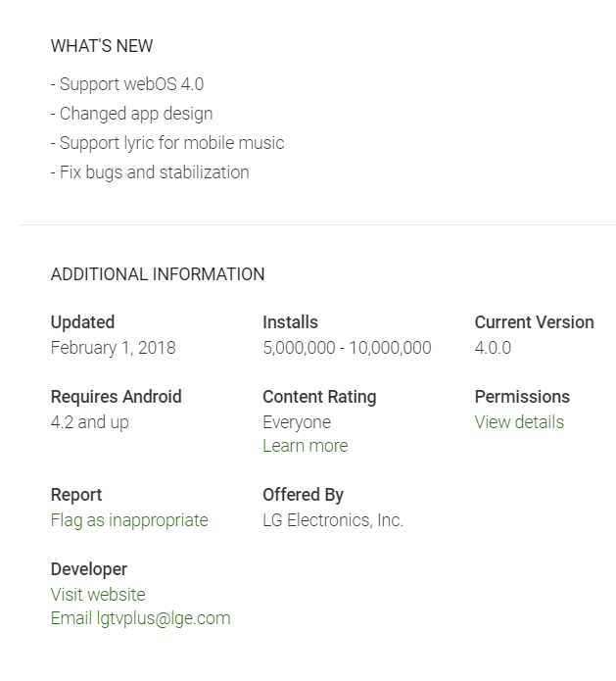The image size is (616, 681).
Task: Click the Permissions label
Action: 522,397
